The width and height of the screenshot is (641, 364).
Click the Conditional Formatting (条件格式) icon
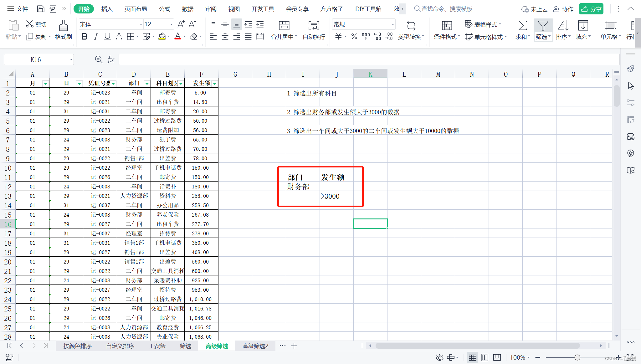[447, 26]
